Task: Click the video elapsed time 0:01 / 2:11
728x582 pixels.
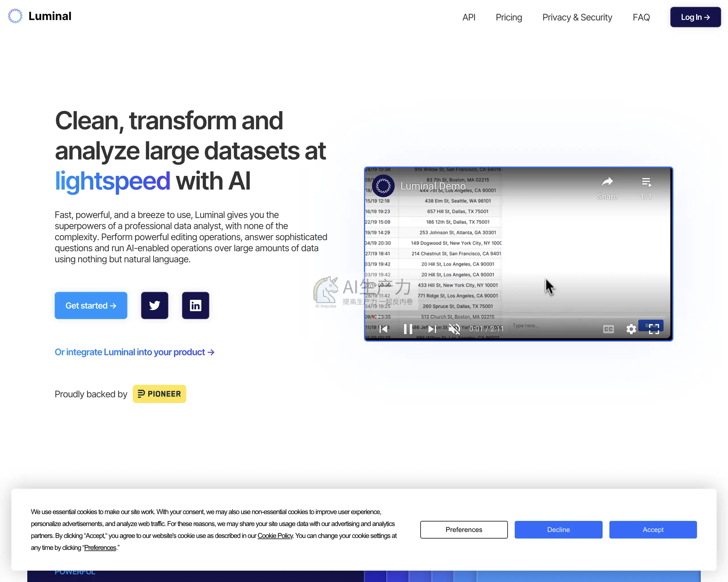Action: tap(486, 329)
